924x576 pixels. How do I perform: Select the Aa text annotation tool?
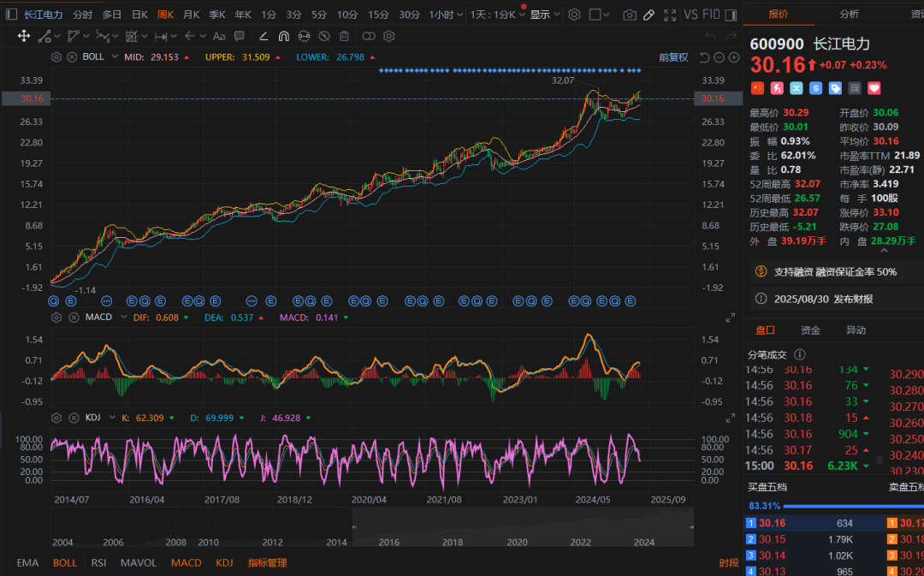219,37
